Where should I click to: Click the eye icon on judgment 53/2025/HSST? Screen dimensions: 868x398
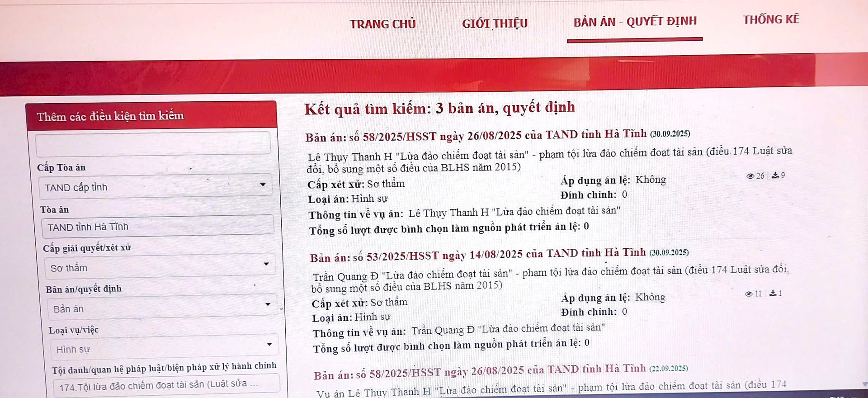(x=749, y=294)
